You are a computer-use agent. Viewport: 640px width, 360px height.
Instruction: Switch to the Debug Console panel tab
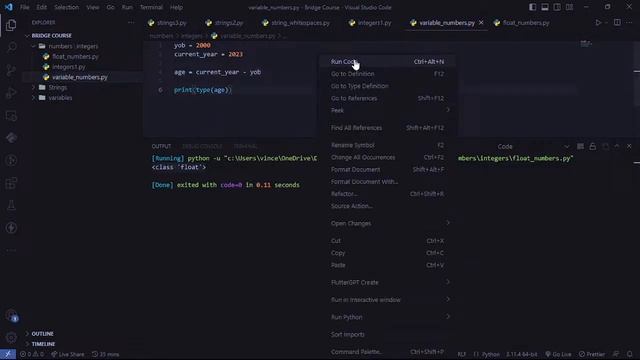[202, 147]
